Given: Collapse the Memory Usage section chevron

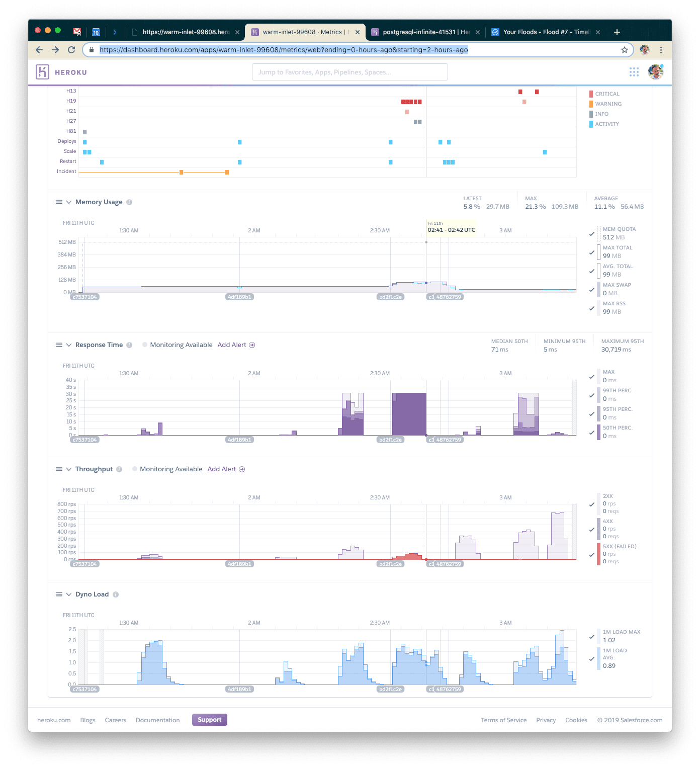Looking at the screenshot, I should pos(69,202).
